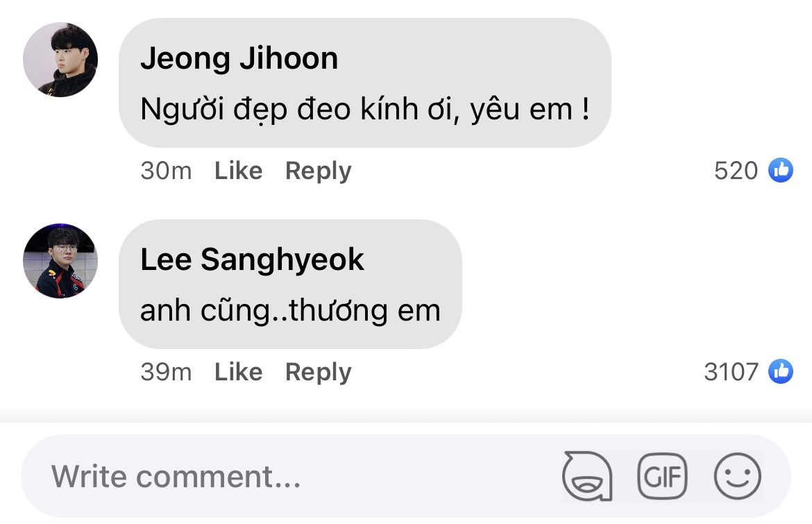View the 520 reactions count
This screenshot has width=812, height=524.
[736, 171]
